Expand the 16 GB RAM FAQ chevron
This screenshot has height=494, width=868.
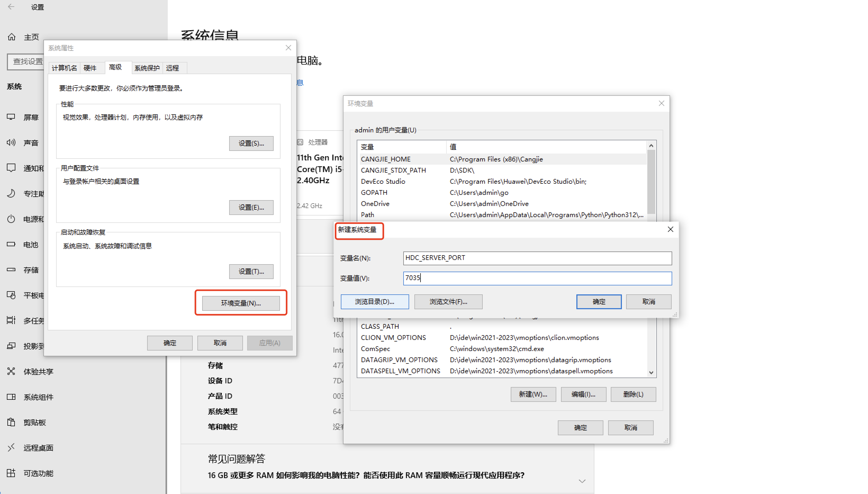[582, 481]
